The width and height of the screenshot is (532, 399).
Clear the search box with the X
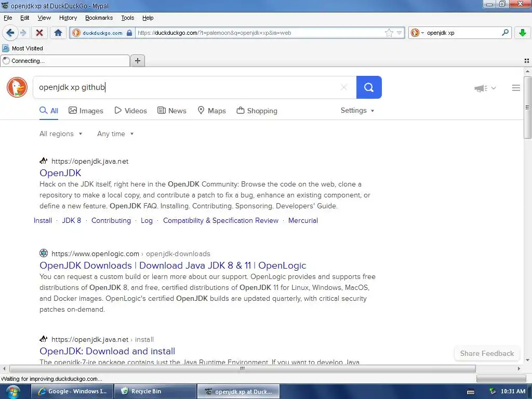344,87
